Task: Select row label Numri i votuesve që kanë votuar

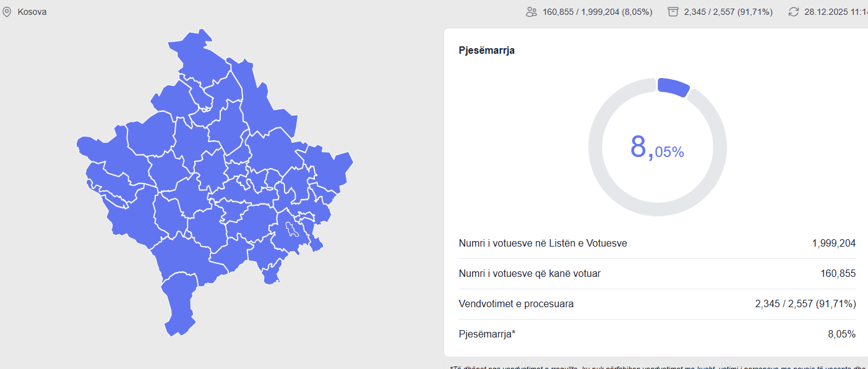Action: (530, 274)
